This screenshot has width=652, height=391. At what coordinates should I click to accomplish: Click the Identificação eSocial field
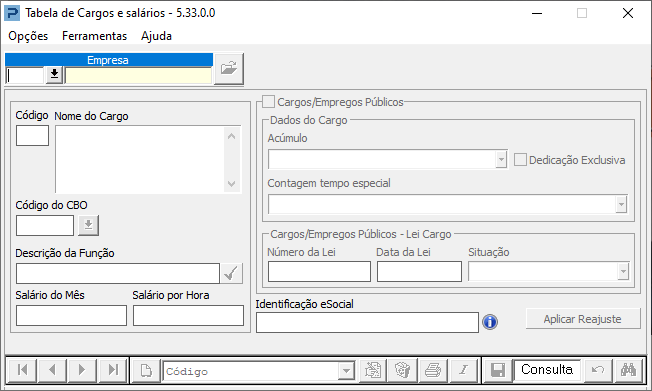point(367,322)
